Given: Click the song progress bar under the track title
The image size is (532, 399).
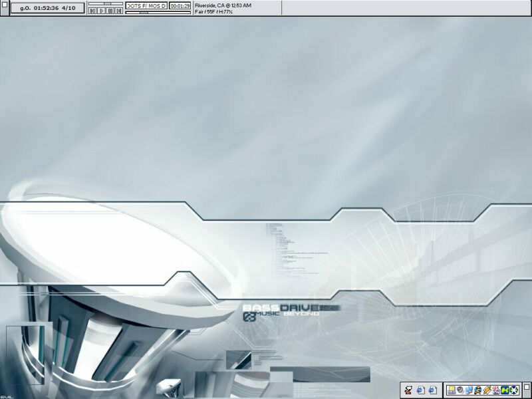Looking at the screenshot, I should (158, 12).
